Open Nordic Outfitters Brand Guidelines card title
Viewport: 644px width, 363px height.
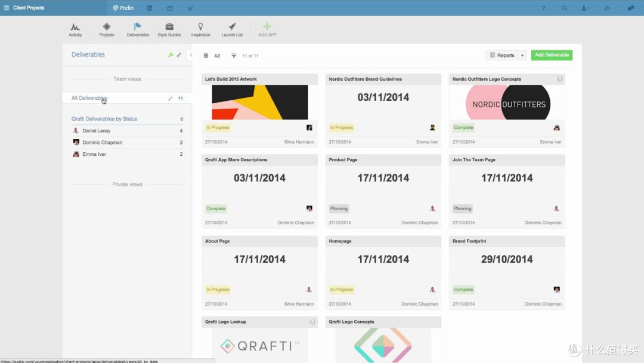[365, 79]
